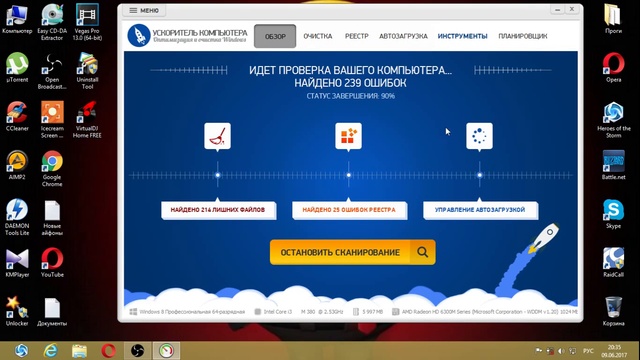Click the magnifier icon on the scan button
Viewport: 640px width, 360px height.
[422, 252]
